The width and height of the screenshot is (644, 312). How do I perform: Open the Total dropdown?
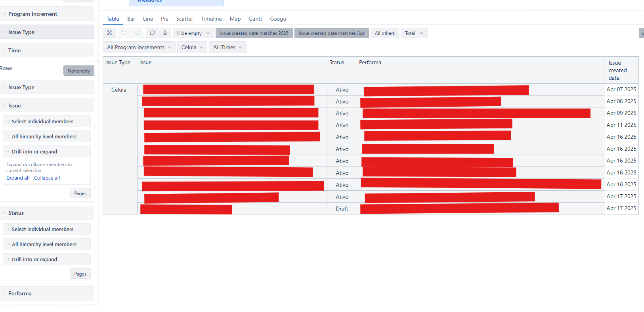pos(414,33)
